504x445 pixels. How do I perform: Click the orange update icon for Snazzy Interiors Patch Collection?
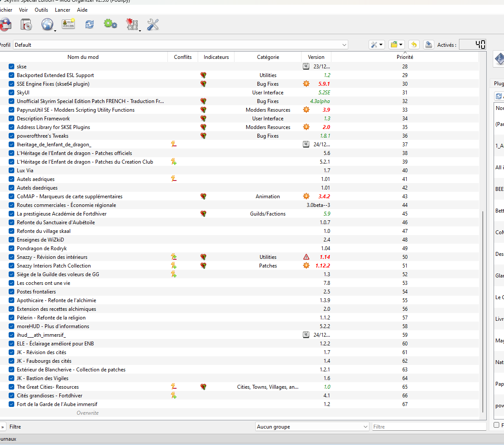click(x=306, y=266)
